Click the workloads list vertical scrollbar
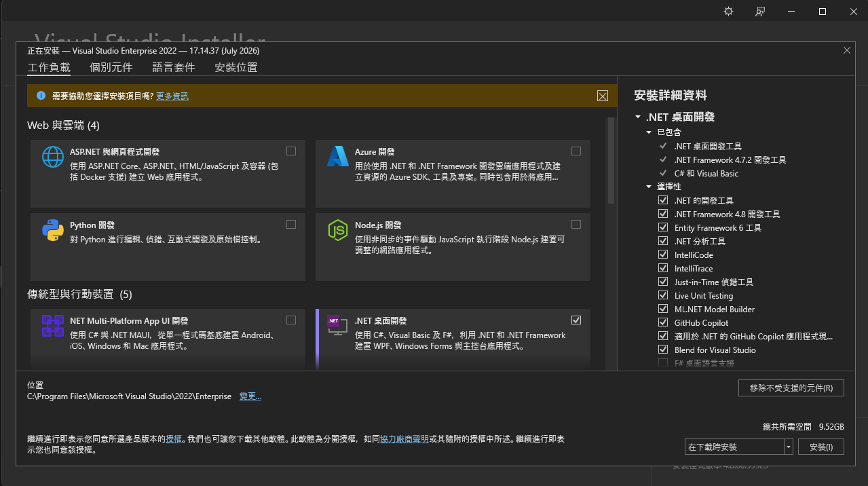The image size is (868, 486). click(x=611, y=161)
